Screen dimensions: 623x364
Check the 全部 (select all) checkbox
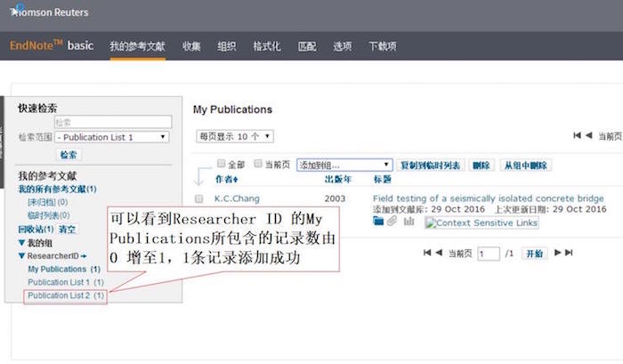point(222,164)
